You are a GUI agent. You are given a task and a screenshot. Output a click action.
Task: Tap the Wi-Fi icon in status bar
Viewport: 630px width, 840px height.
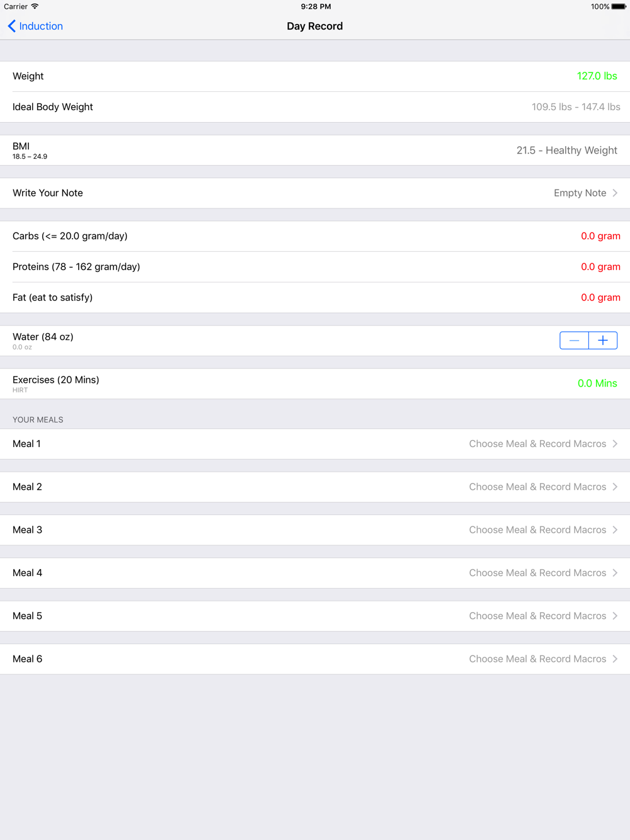coord(35,6)
